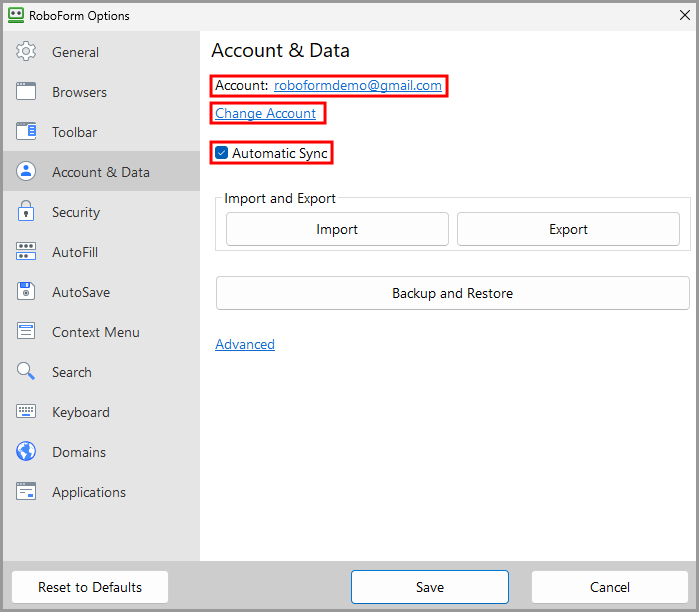This screenshot has width=699, height=612.
Task: Click the Toolbar icon in sidebar
Action: 26,132
